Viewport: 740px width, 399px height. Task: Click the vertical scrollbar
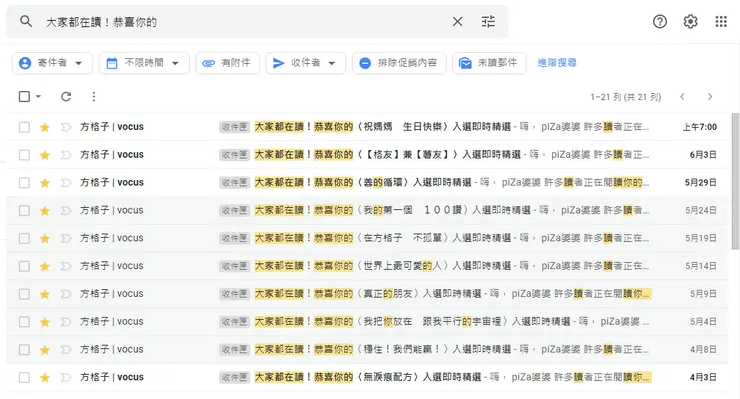coord(735,180)
